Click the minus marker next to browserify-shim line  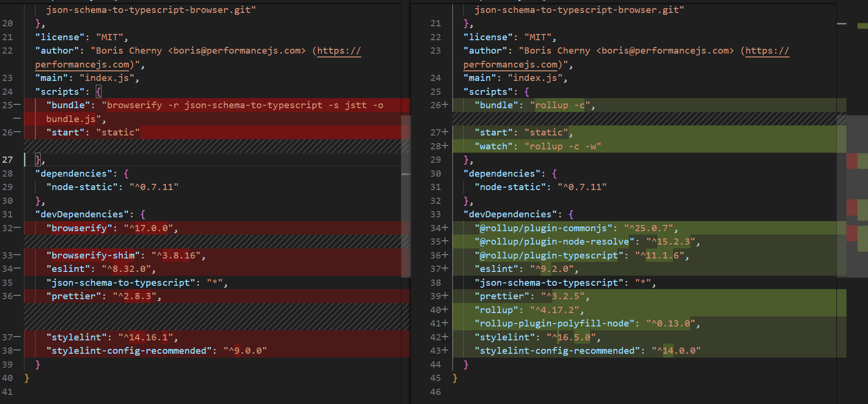pyautogui.click(x=17, y=255)
